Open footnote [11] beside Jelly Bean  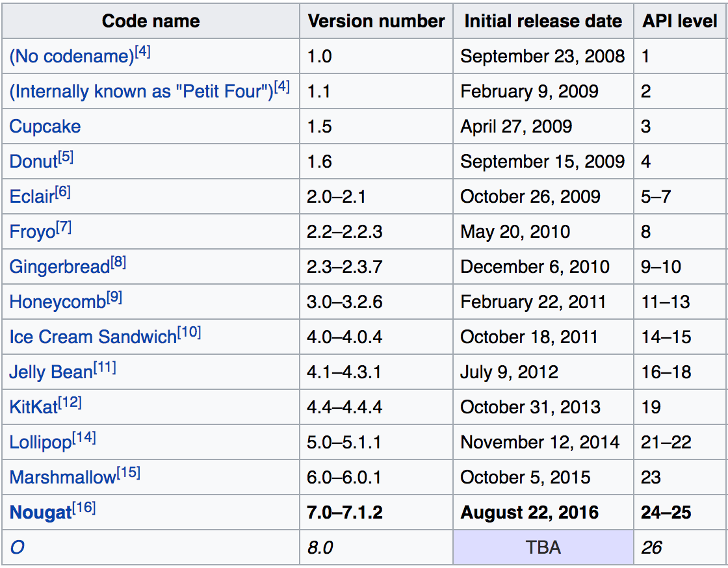click(105, 368)
